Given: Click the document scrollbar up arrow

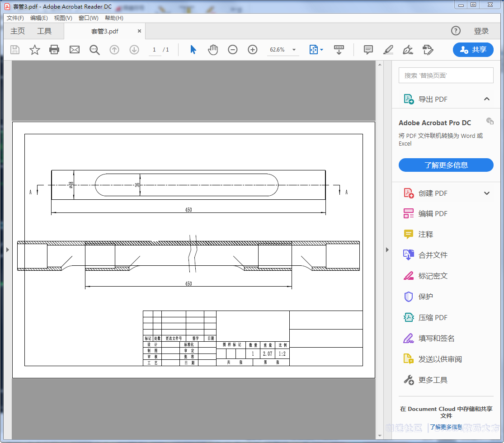Looking at the screenshot, I should click(x=380, y=65).
